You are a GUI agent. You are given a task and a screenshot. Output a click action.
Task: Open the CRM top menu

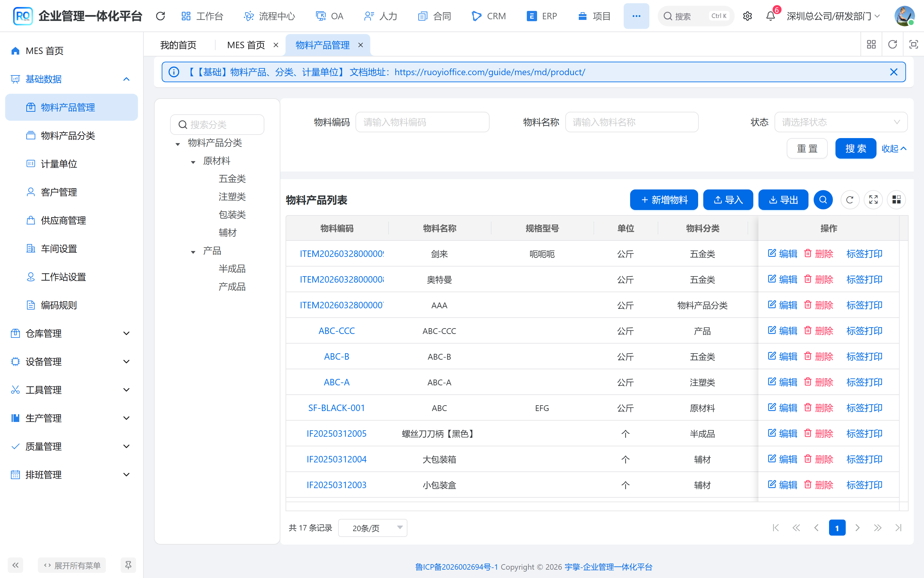(489, 16)
